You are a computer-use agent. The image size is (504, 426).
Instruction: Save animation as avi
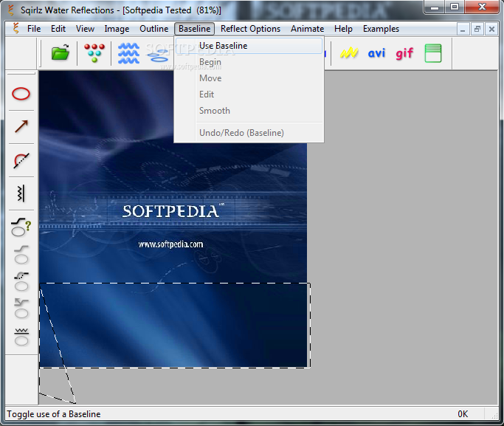[x=376, y=53]
